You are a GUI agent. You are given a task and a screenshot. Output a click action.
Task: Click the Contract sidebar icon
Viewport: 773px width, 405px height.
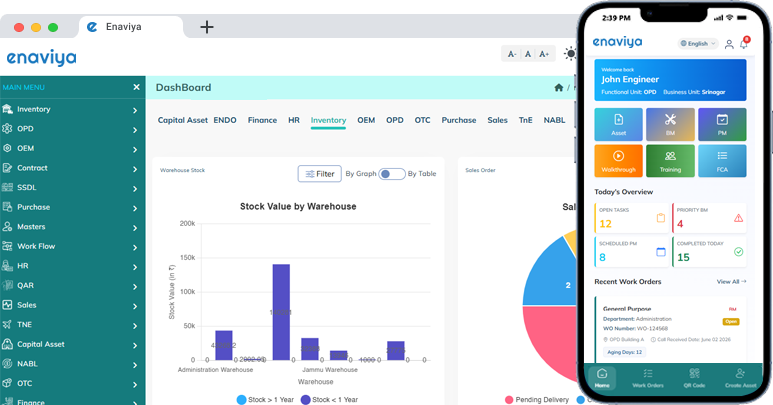point(7,168)
